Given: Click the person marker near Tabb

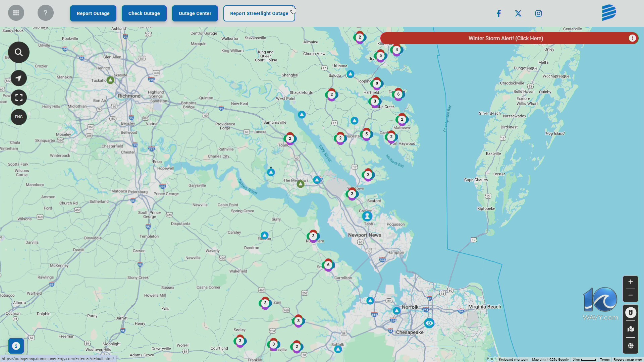Looking at the screenshot, I should pos(367,216).
